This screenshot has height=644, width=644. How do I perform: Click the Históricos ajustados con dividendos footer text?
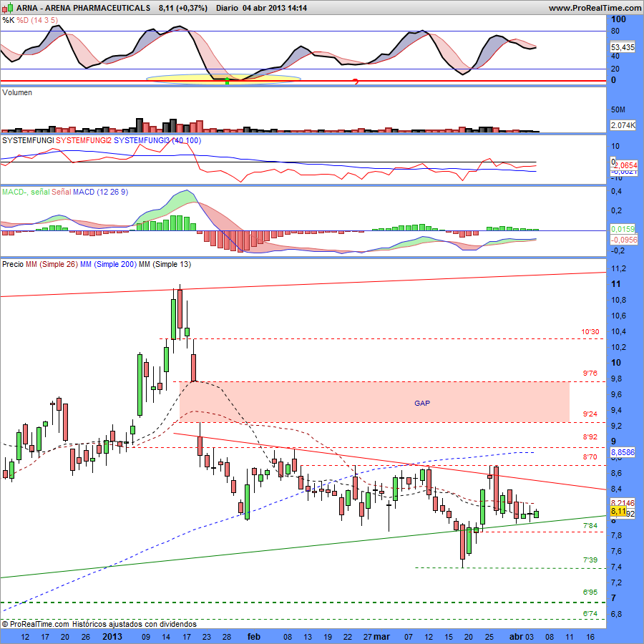click(135, 624)
